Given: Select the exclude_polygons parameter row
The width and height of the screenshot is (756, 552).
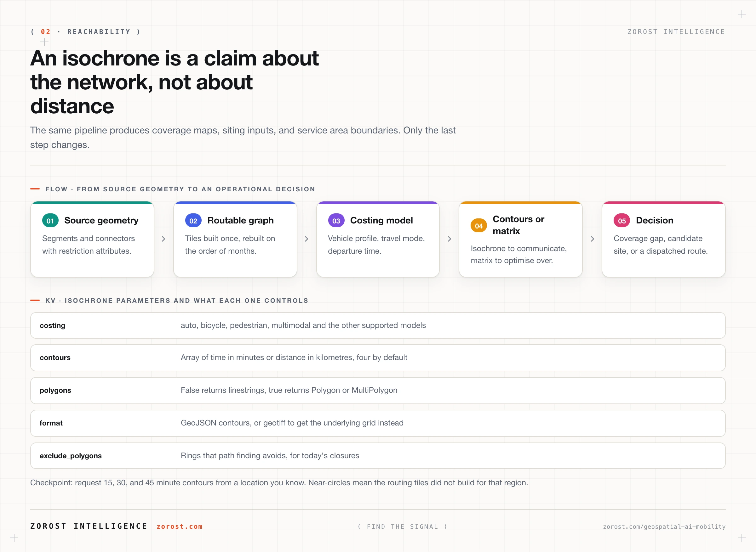Looking at the screenshot, I should [378, 456].
